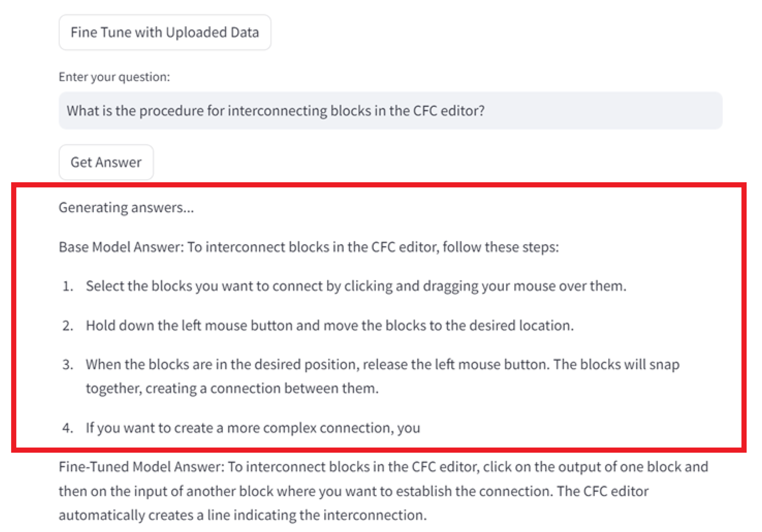Click the list number "1."
The width and height of the screenshot is (762, 532).
coord(68,286)
